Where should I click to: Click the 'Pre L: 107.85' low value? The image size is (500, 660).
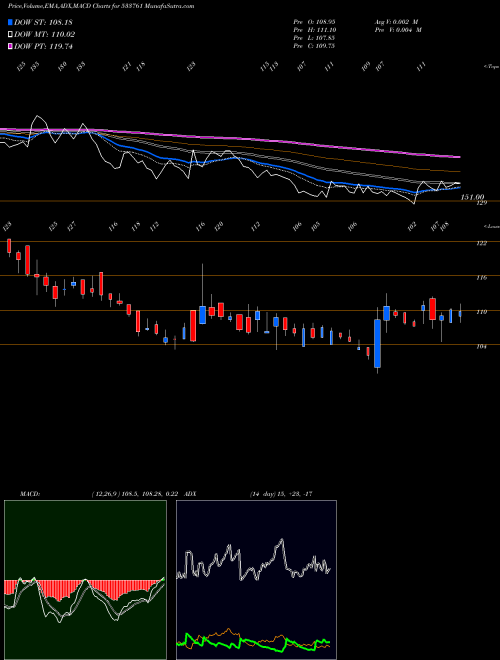314,38
